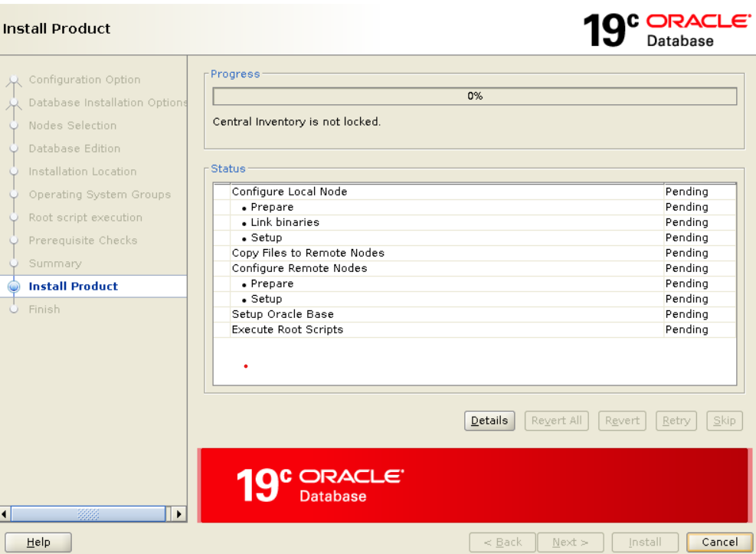
Task: Select Installation Location step
Action: pyautogui.click(x=83, y=172)
